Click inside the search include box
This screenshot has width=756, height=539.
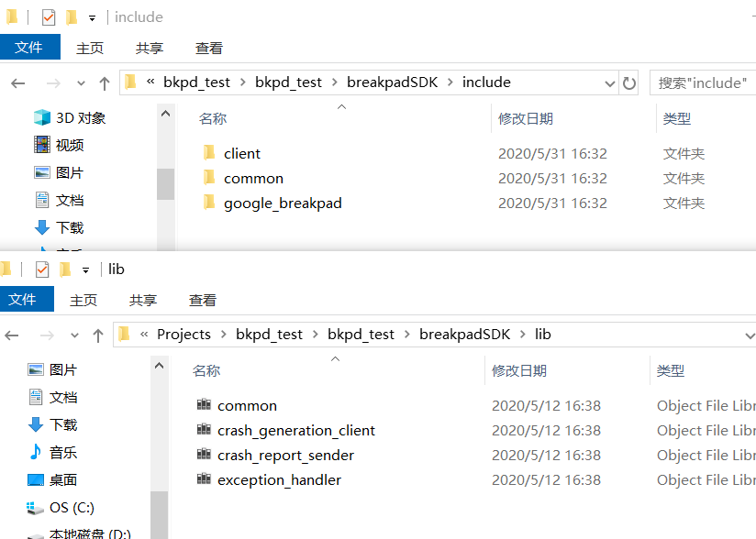pos(706,82)
